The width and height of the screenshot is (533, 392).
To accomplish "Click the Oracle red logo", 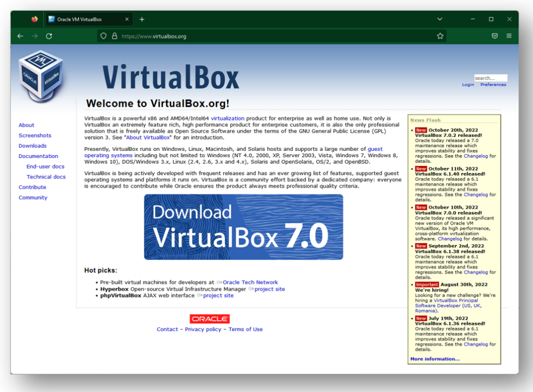I will (x=209, y=319).
